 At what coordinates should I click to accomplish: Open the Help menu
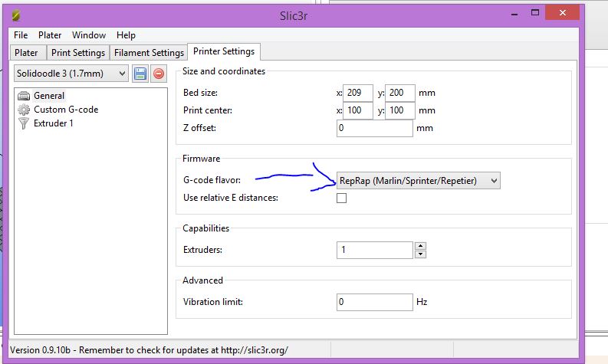(x=126, y=35)
